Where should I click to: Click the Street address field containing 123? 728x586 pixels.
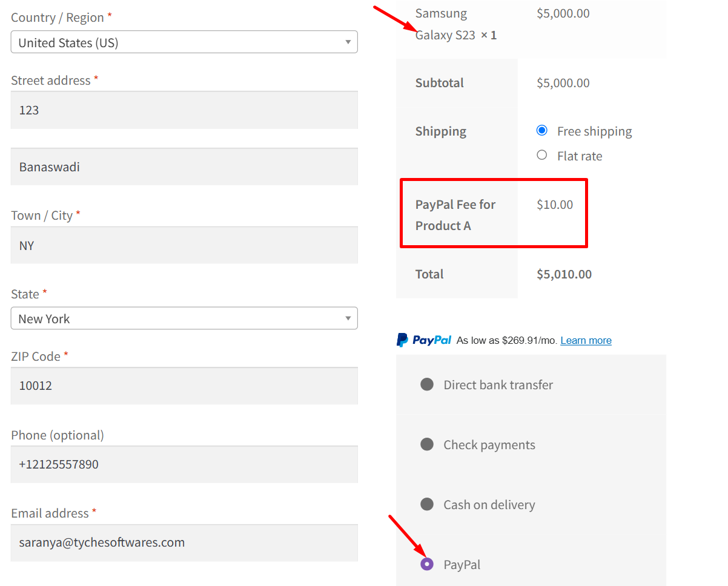(x=184, y=110)
